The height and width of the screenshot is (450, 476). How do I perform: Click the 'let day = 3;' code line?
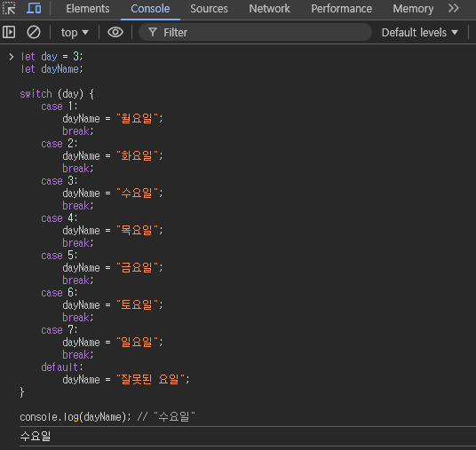pos(52,57)
